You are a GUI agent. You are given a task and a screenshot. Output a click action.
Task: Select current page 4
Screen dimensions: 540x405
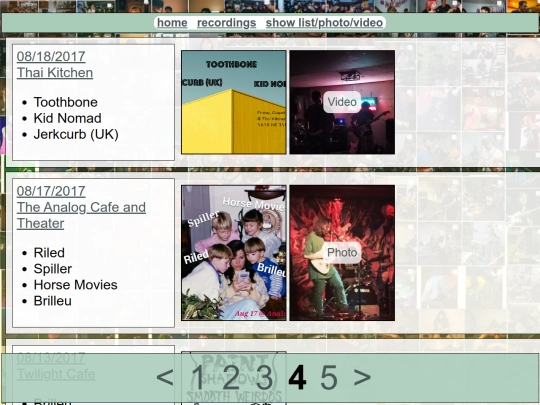(x=297, y=377)
